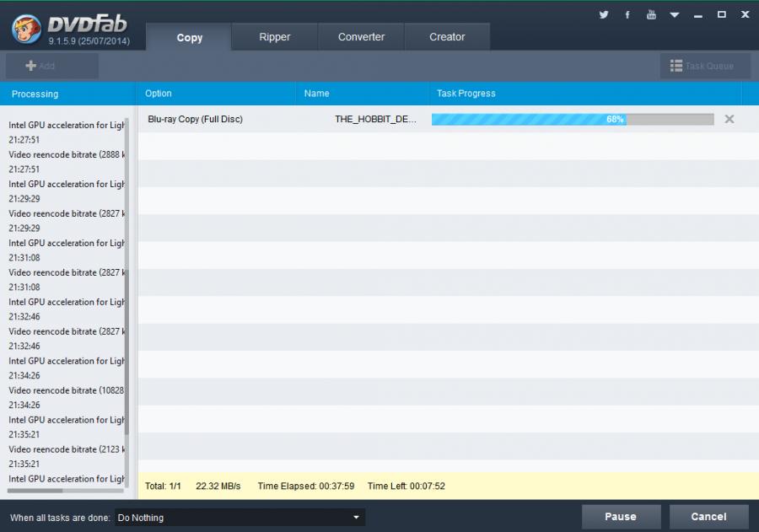Select 'Video reencode bitrate (10828' log entry

pos(67,390)
